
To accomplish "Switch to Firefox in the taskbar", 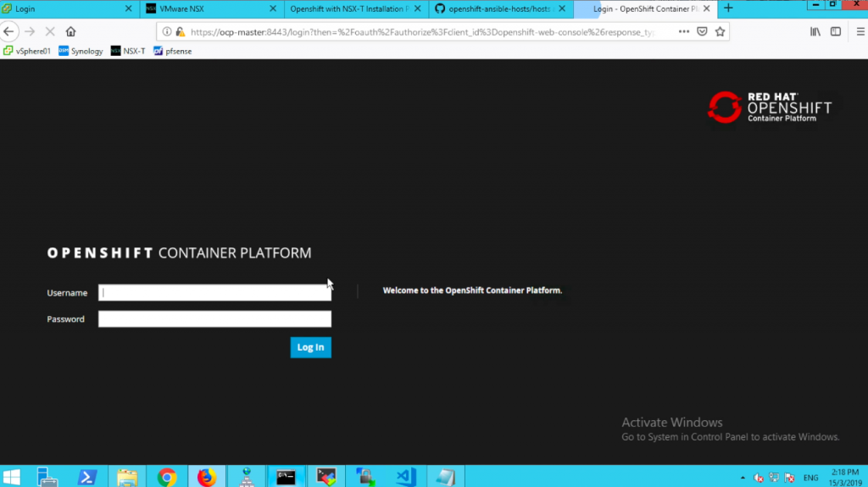I will click(x=207, y=477).
